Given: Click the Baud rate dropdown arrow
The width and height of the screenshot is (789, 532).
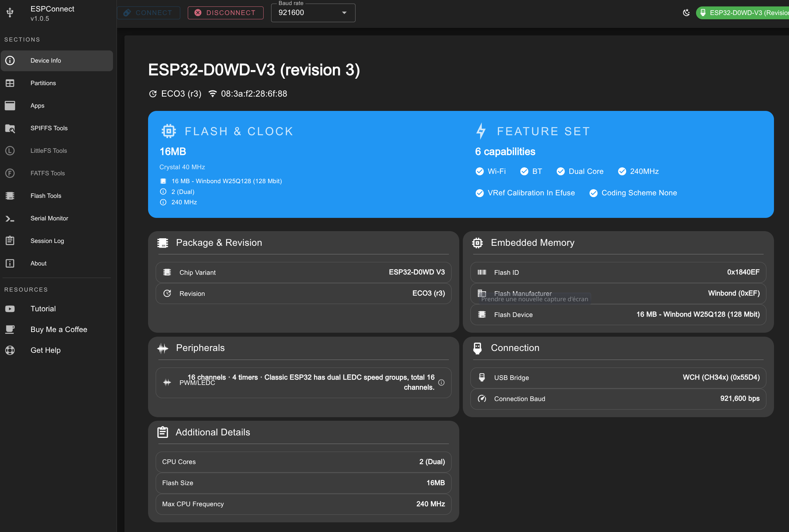Looking at the screenshot, I should point(344,13).
